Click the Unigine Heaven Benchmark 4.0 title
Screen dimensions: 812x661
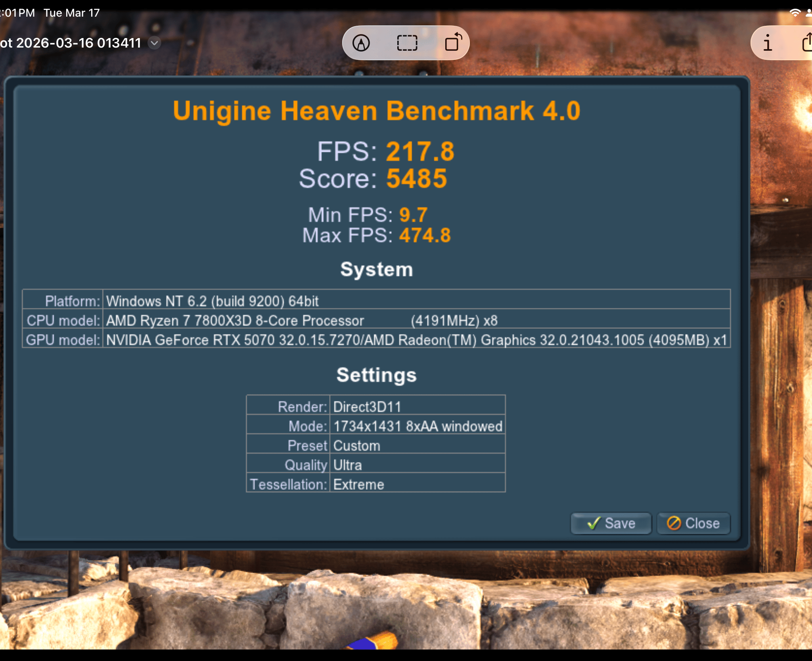coord(377,111)
